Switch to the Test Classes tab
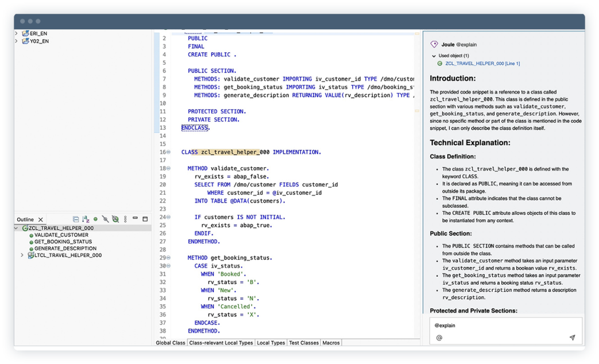This screenshot has height=364, width=599. tap(304, 343)
